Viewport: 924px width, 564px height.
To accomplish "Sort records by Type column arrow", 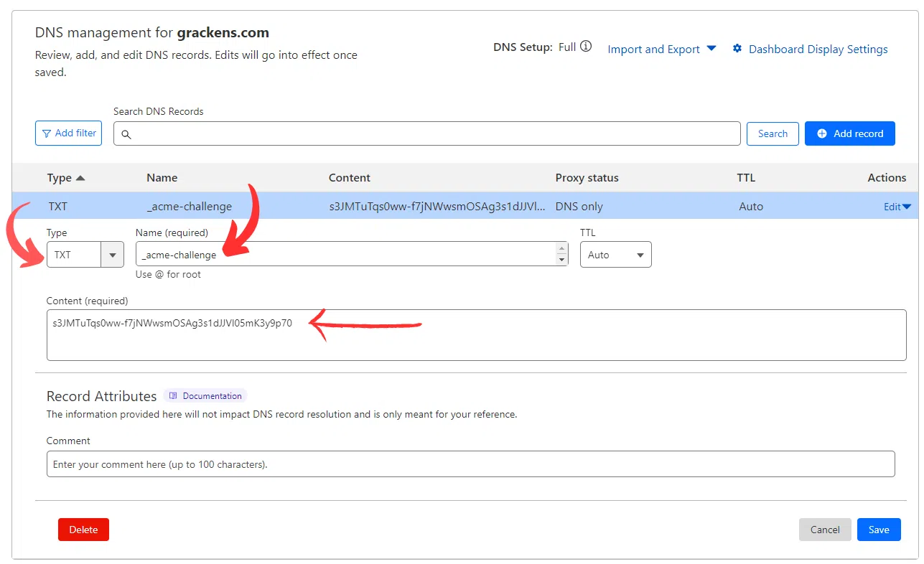I will tap(80, 178).
